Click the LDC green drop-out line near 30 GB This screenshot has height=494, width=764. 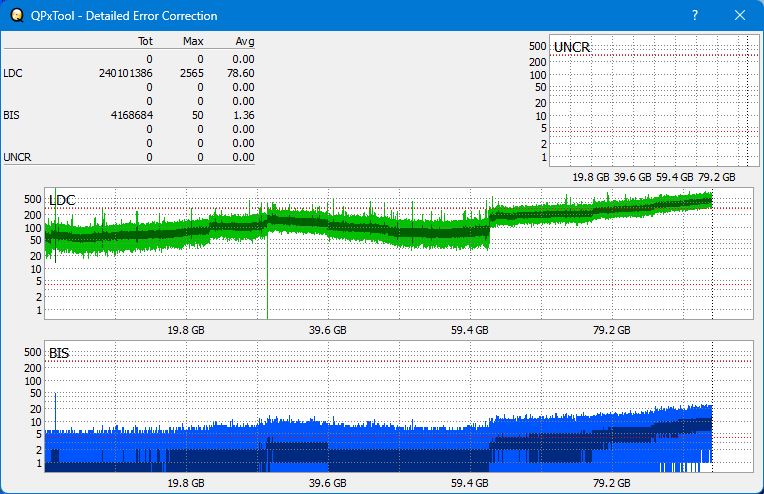tap(267, 278)
